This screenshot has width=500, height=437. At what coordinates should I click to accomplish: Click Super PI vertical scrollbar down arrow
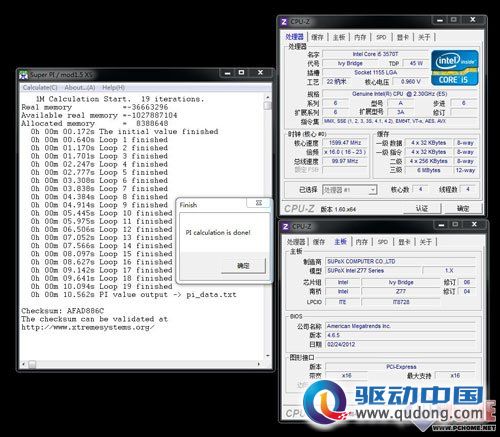click(x=267, y=356)
